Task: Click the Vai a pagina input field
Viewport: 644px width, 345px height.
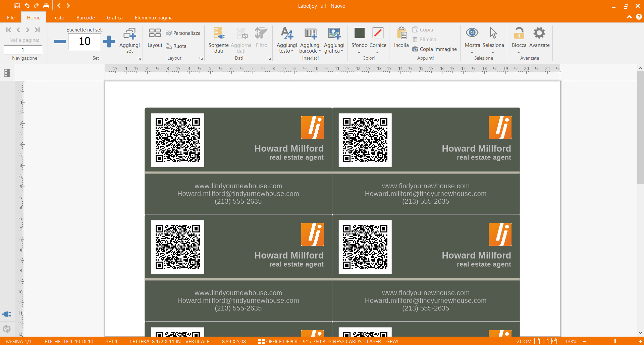Action: point(23,50)
